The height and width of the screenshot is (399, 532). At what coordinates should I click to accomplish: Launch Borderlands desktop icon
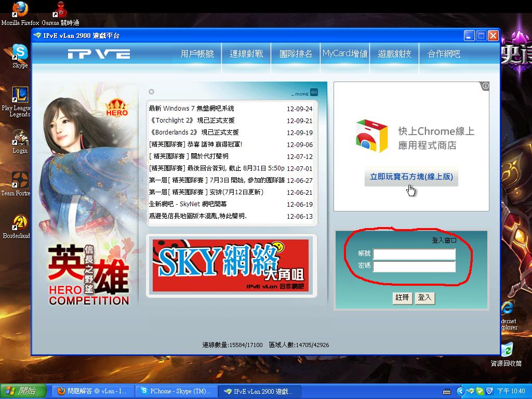(20, 222)
